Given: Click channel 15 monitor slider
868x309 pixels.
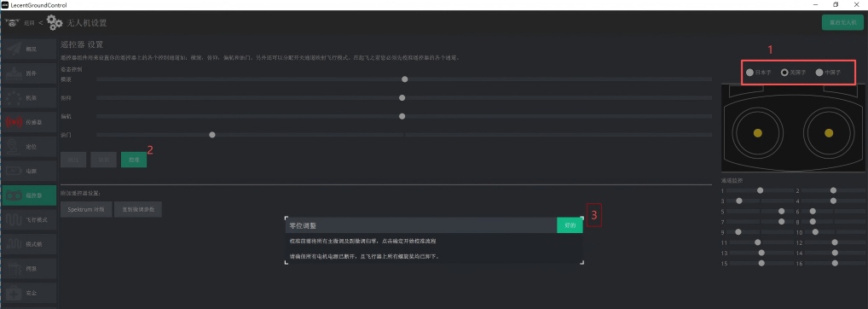Looking at the screenshot, I should (761, 263).
